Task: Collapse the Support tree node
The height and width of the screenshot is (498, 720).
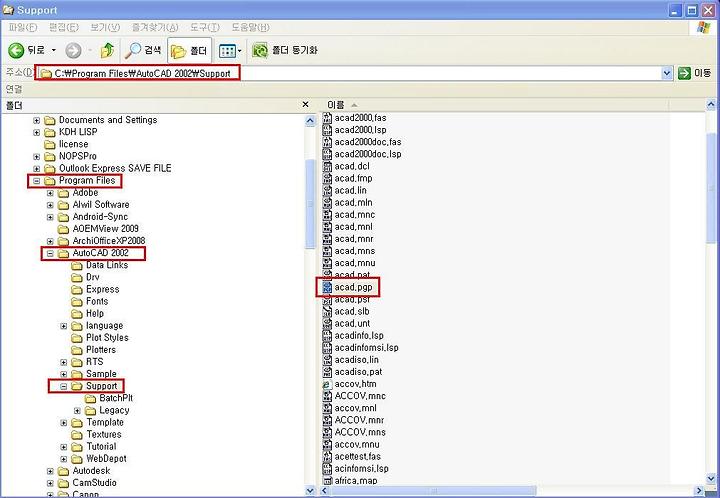Action: tap(64, 386)
